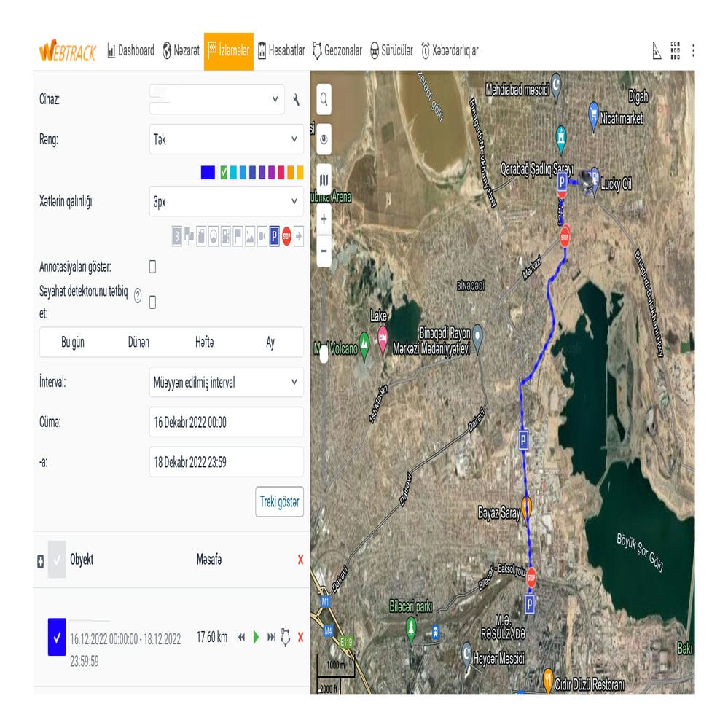Uncheck the blue track visibility checkbox
Image resolution: width=728 pixels, height=728 pixels.
pos(57,638)
